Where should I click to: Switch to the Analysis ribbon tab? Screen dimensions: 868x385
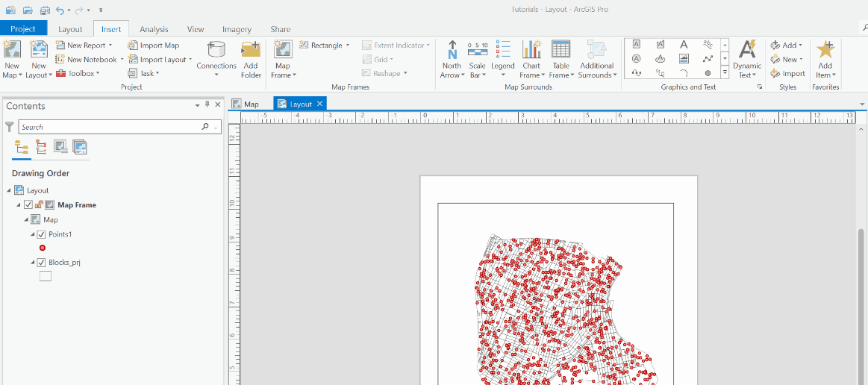point(154,29)
